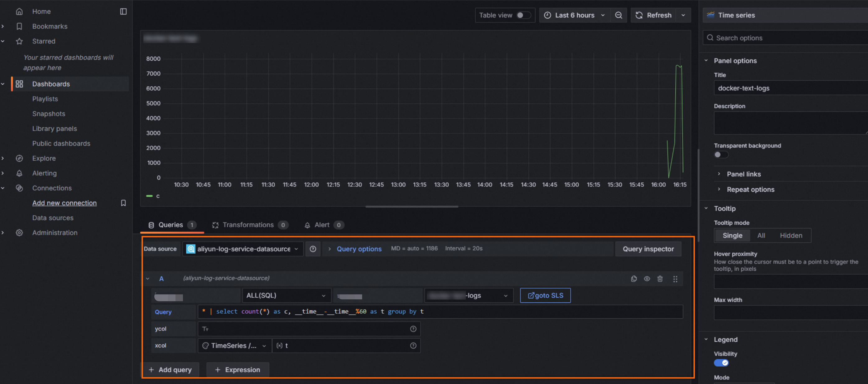
Task: Click goto SLS button
Action: pos(545,295)
